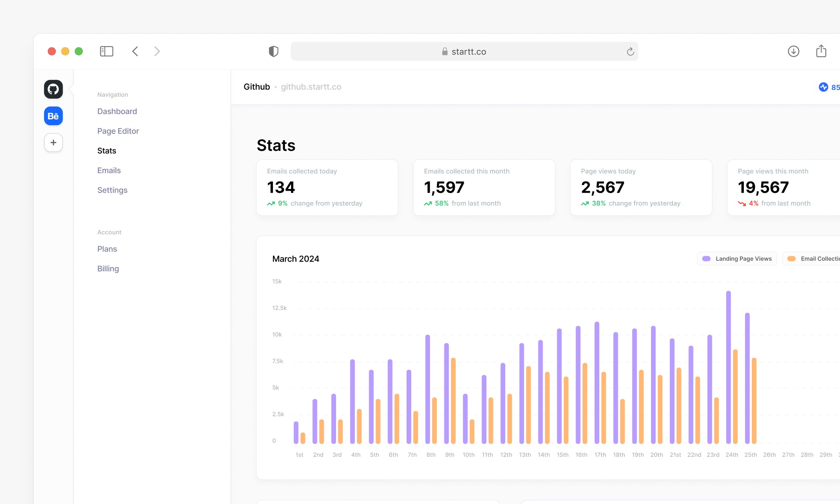Screen dimensions: 840x504
Task: Open the privacy shield icon
Action: (x=273, y=51)
